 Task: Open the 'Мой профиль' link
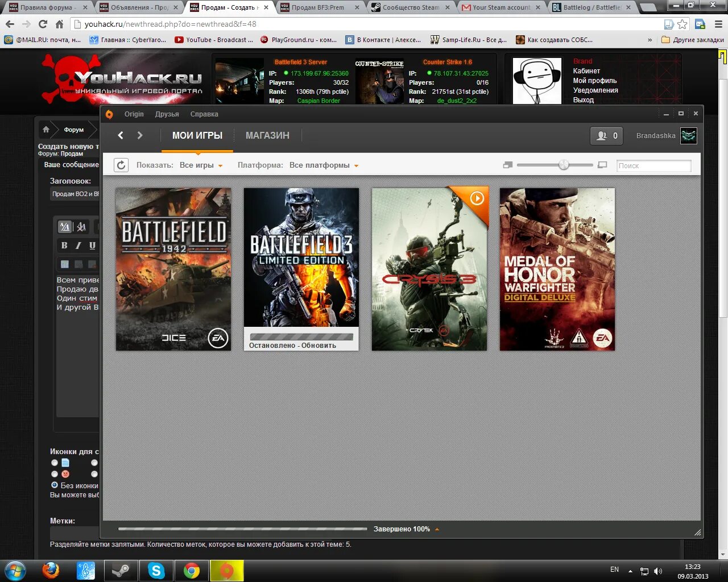pyautogui.click(x=595, y=81)
